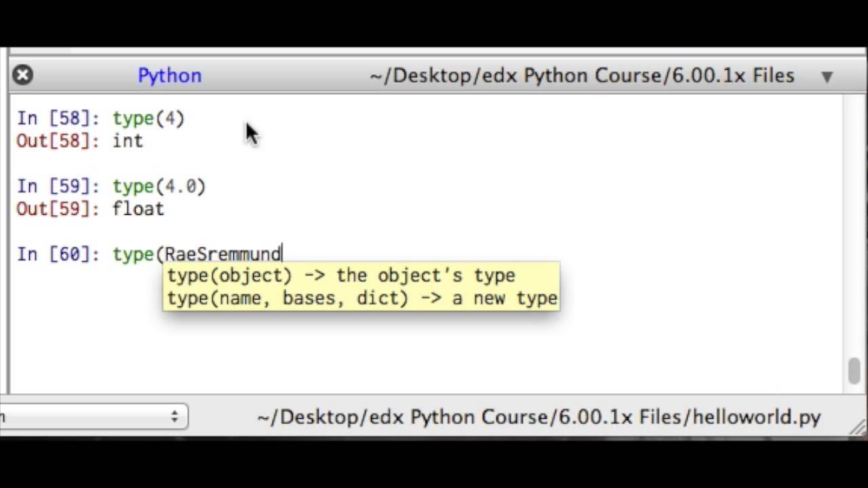The image size is (868, 488).
Task: Click the type(4.0) command text
Action: 159,186
